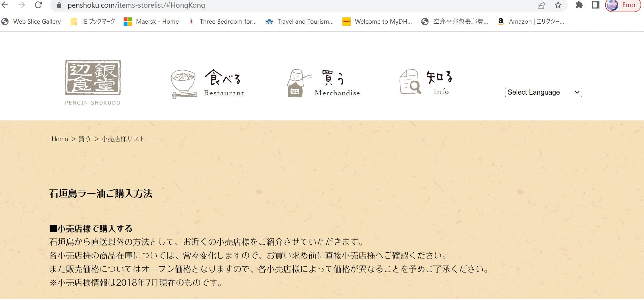Open the Maersk - Home bookmark

click(152, 22)
